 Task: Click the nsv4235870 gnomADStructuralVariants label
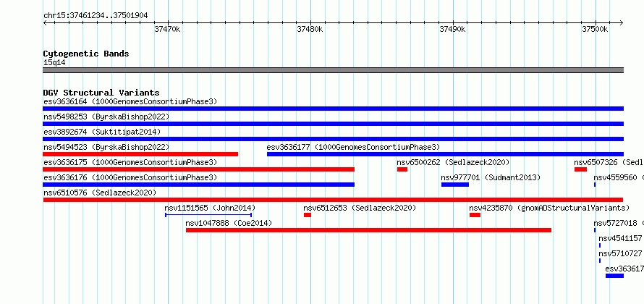(x=549, y=208)
